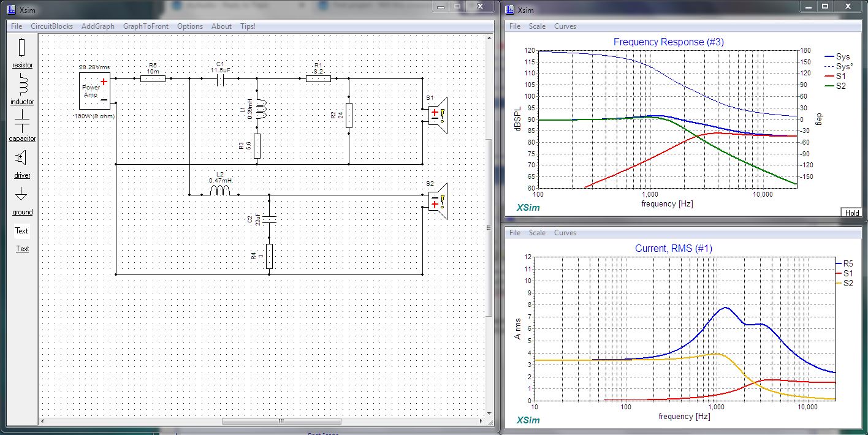Viewport: 868px width, 435px height.
Task: Open File menu in Frequency Response graph
Action: pos(515,26)
